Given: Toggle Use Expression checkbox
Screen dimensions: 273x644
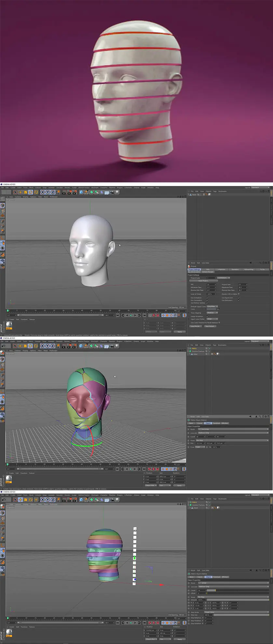Looking at the screenshot, I should (x=239, y=298).
